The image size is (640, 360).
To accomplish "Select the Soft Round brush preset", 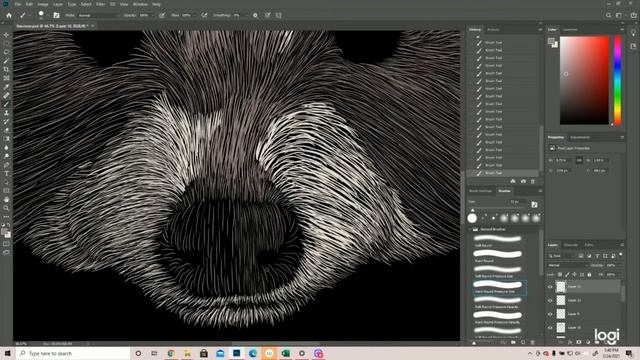I will coord(498,241).
